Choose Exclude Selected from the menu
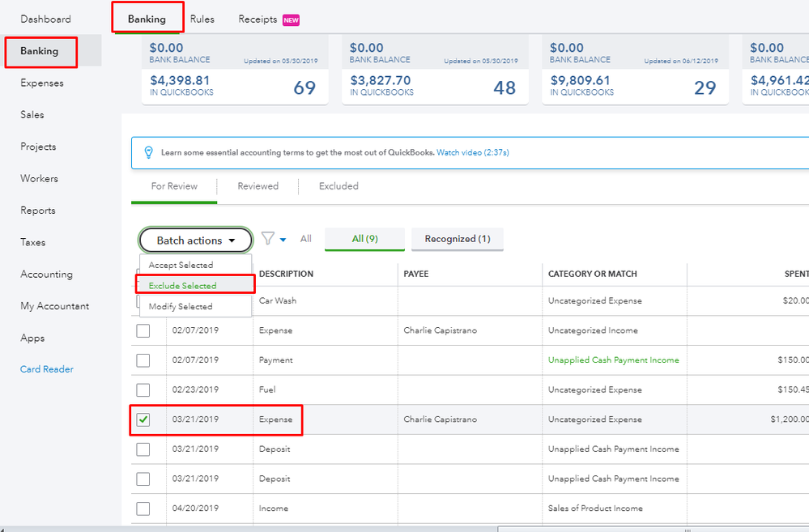809x532 pixels. 182,286
